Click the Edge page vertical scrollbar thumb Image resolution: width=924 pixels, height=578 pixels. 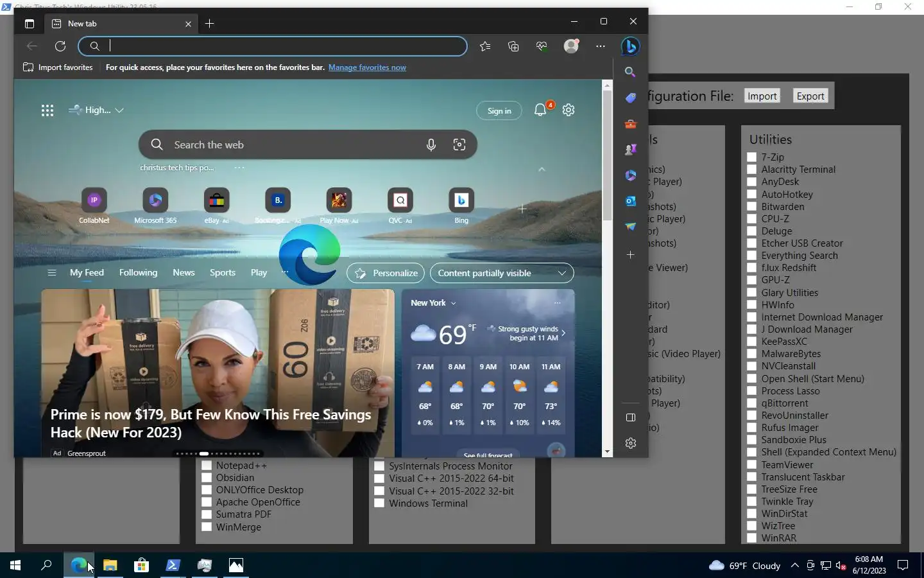[607, 154]
